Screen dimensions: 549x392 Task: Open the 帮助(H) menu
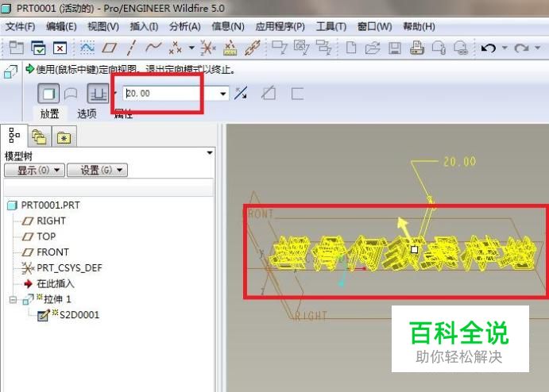coord(419,26)
